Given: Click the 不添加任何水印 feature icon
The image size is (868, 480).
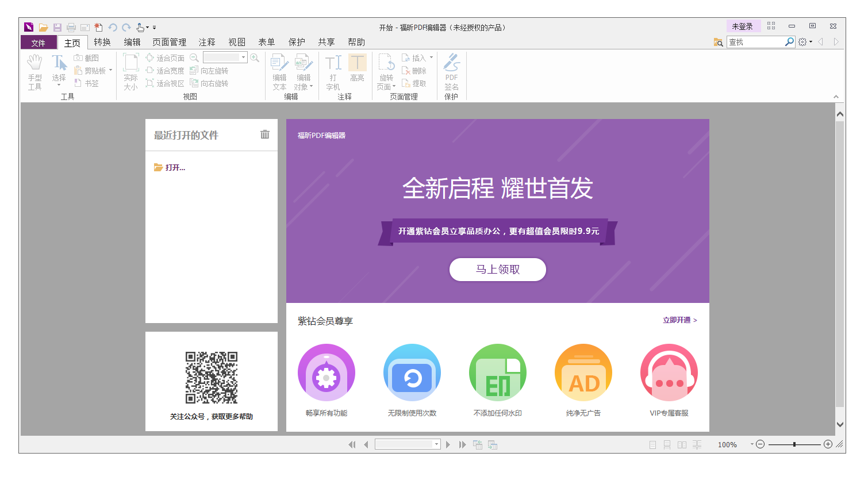Looking at the screenshot, I should coord(498,373).
